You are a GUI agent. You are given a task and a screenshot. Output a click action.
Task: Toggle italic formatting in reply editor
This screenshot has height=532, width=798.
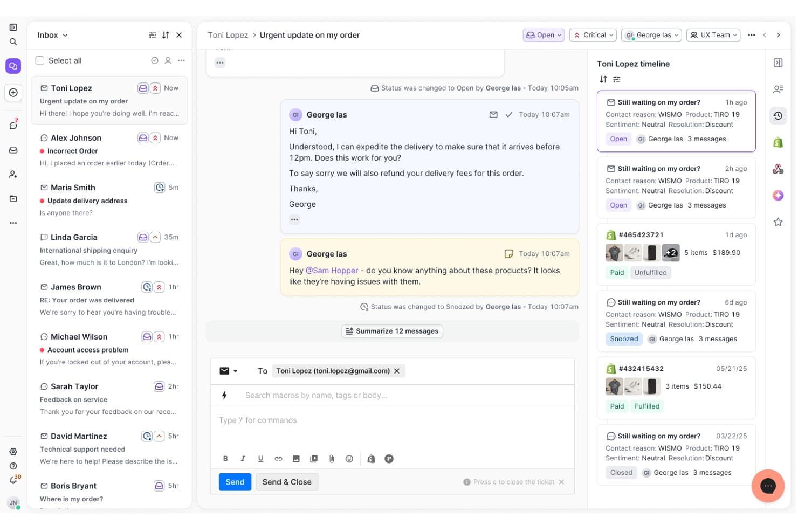pos(243,459)
